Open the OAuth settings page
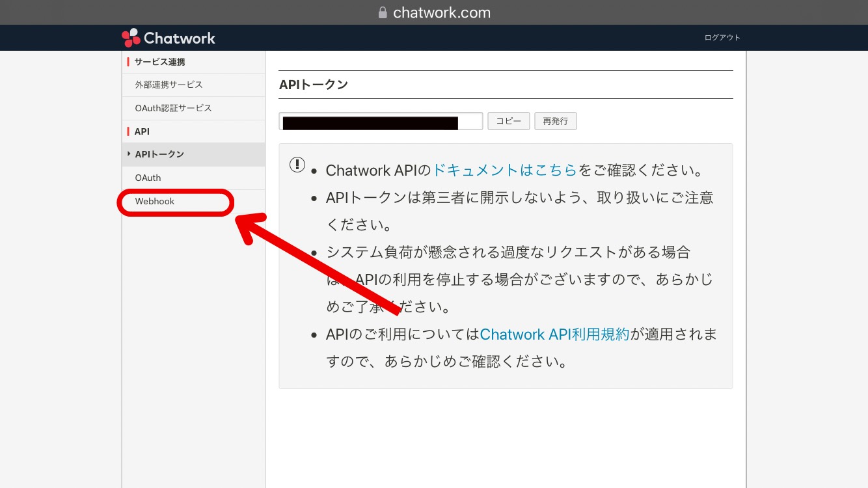The width and height of the screenshot is (868, 488). (x=148, y=178)
